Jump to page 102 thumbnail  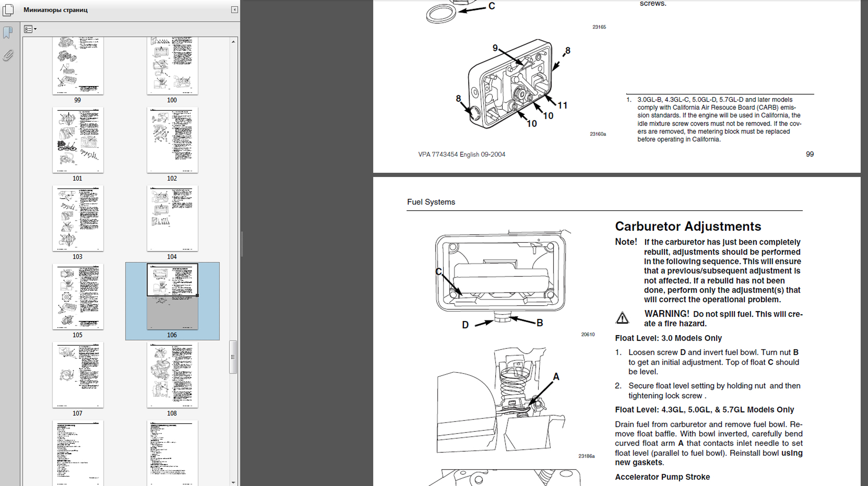(x=172, y=140)
